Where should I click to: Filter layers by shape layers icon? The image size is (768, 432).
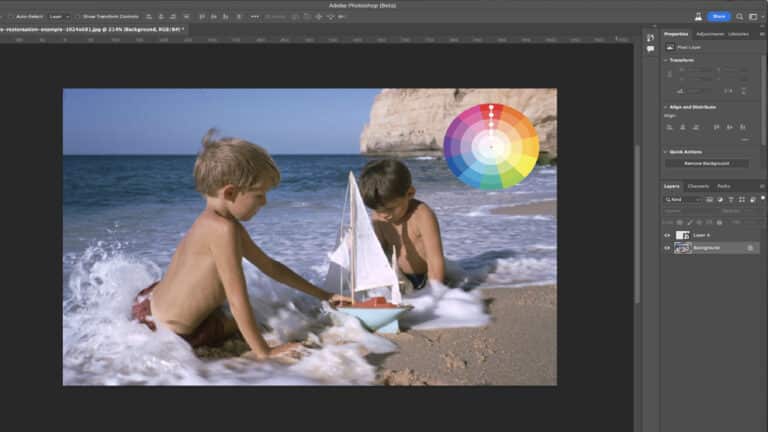[x=742, y=200]
